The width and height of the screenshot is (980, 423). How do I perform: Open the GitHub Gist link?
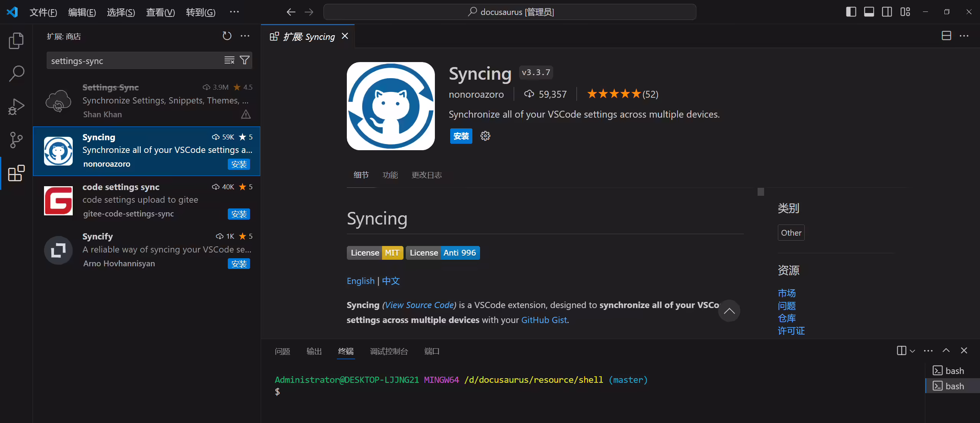pyautogui.click(x=544, y=320)
